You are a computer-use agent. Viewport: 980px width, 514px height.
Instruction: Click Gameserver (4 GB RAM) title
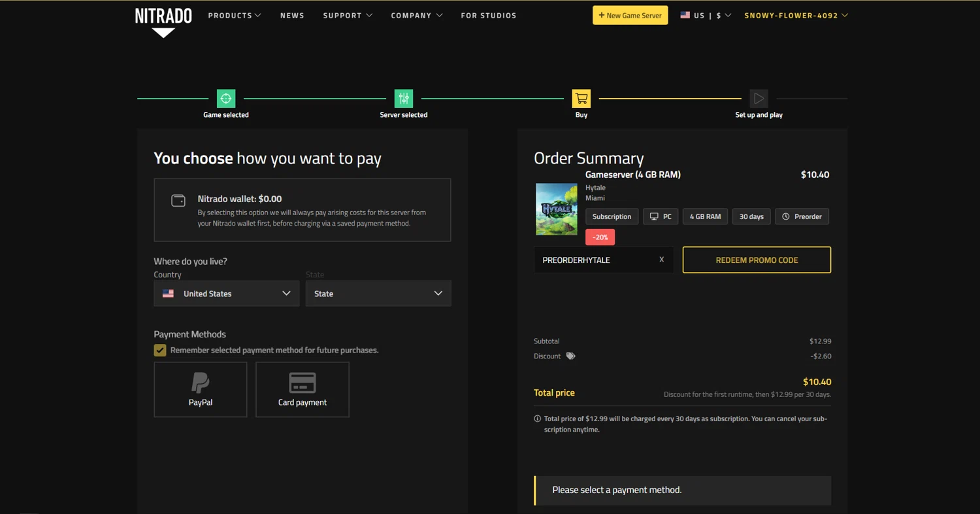pos(633,175)
